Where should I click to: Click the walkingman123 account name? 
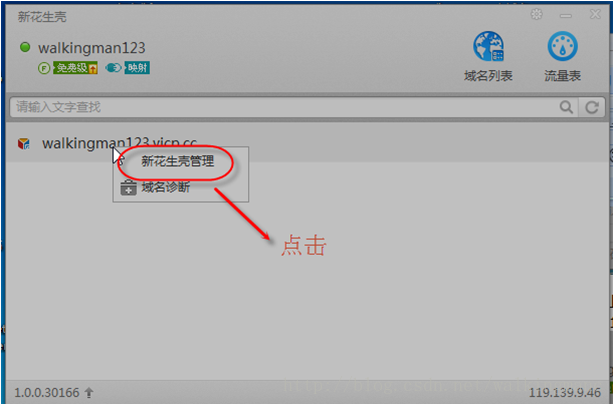(92, 48)
